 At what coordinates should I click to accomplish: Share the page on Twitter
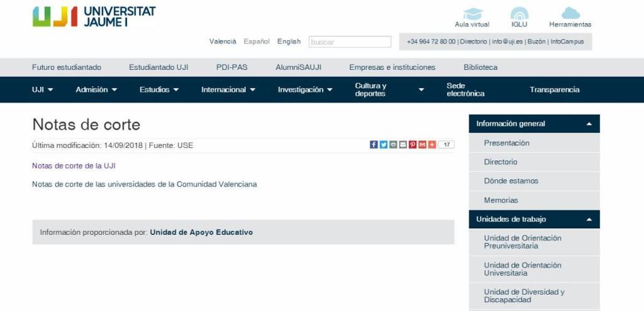click(x=384, y=144)
